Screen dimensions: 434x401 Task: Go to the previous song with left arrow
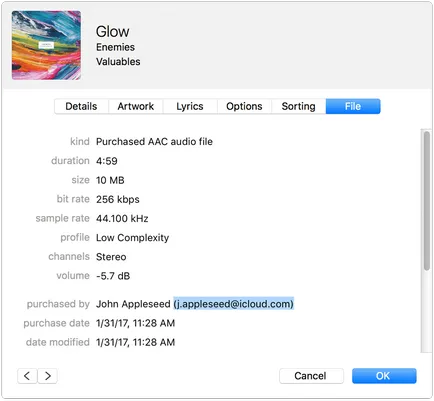(27, 376)
